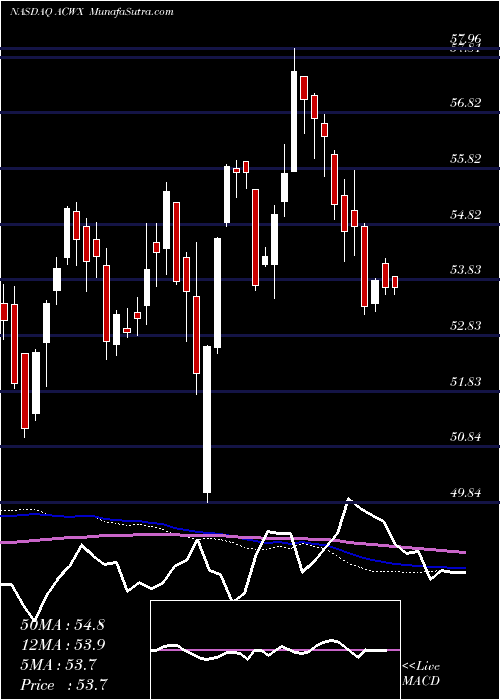Click the 50MA : 54.8 reading

62,625
